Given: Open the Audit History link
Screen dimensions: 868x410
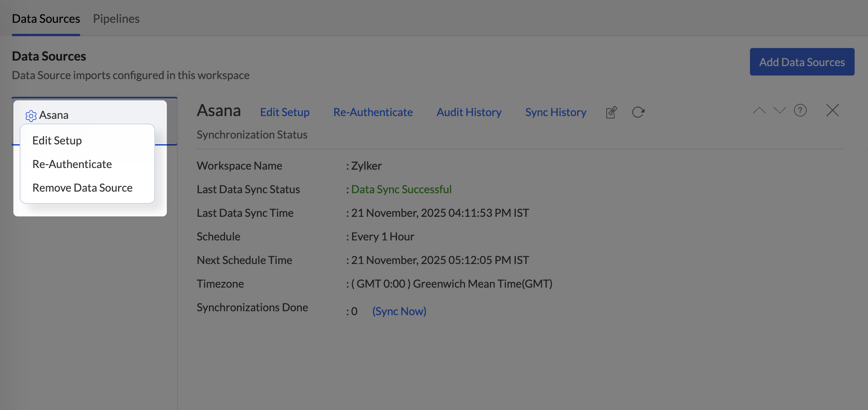Looking at the screenshot, I should click(x=469, y=112).
